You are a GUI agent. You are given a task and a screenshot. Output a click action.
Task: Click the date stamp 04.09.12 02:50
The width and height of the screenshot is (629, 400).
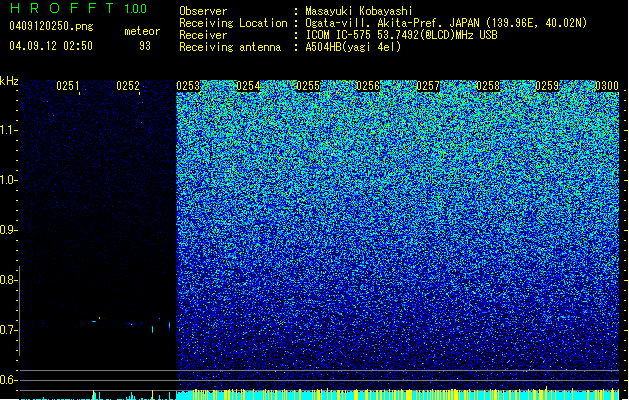click(51, 45)
